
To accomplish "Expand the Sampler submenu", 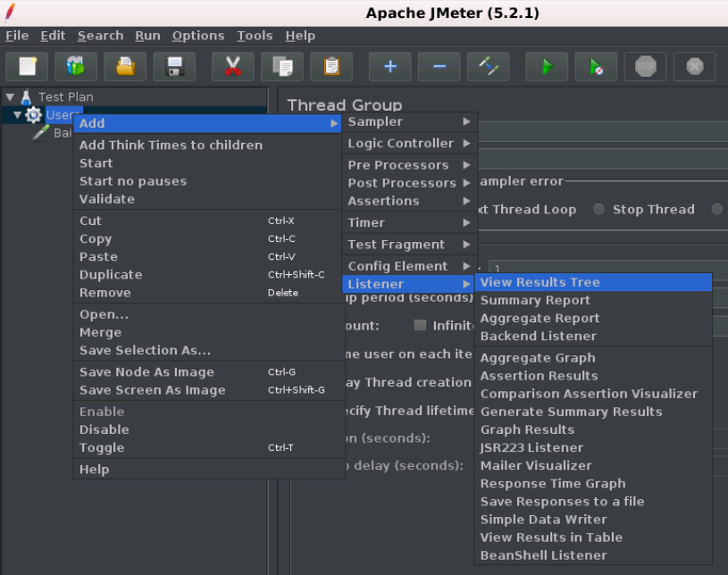I will click(x=410, y=121).
